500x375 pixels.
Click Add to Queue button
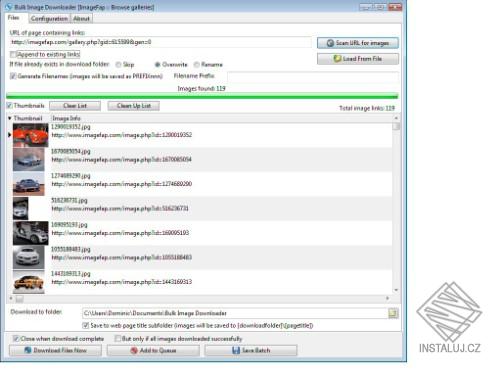pos(153,350)
